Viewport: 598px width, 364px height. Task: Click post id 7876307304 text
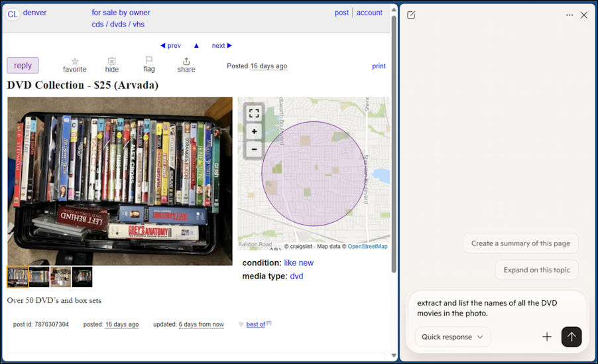point(41,324)
